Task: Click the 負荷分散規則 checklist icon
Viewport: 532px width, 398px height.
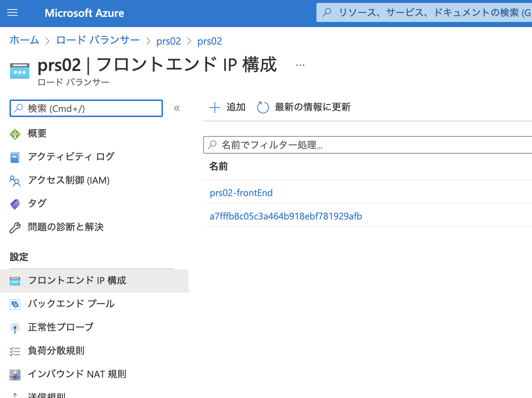Action: coord(15,352)
